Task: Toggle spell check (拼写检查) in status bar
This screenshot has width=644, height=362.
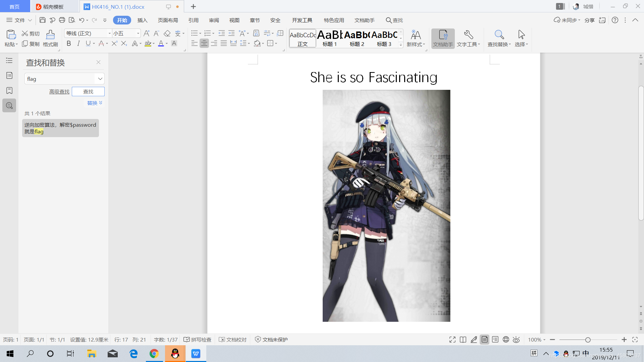Action: [197, 340]
